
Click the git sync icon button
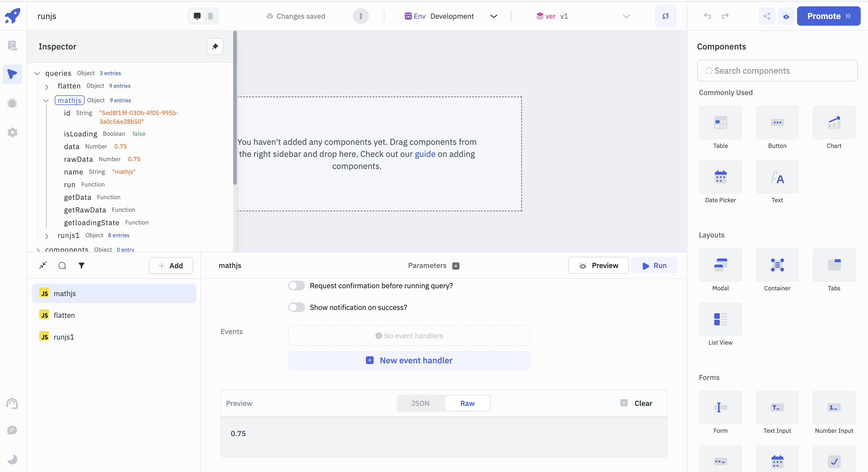click(665, 16)
